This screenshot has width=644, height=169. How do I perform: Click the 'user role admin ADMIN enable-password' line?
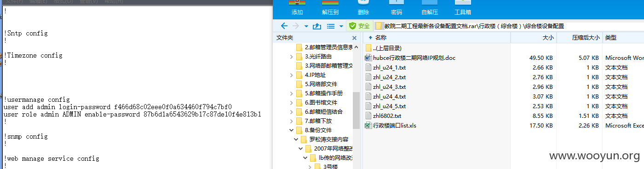132,114
